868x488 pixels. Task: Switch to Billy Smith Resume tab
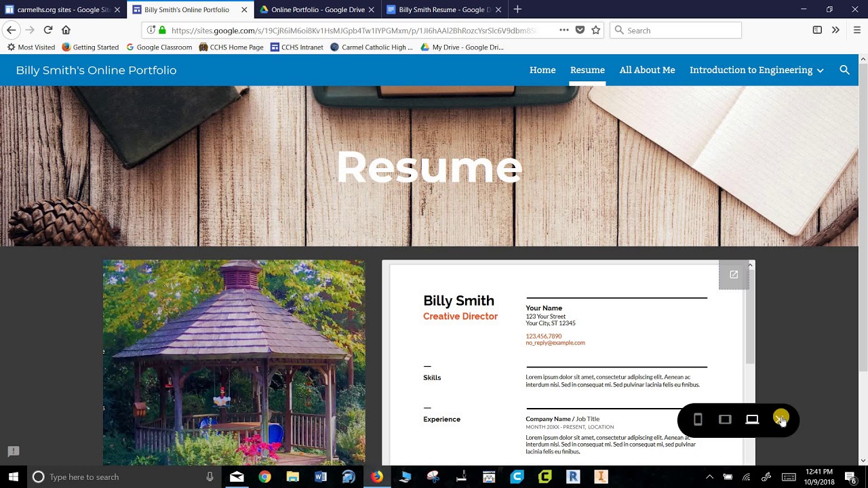pos(444,9)
